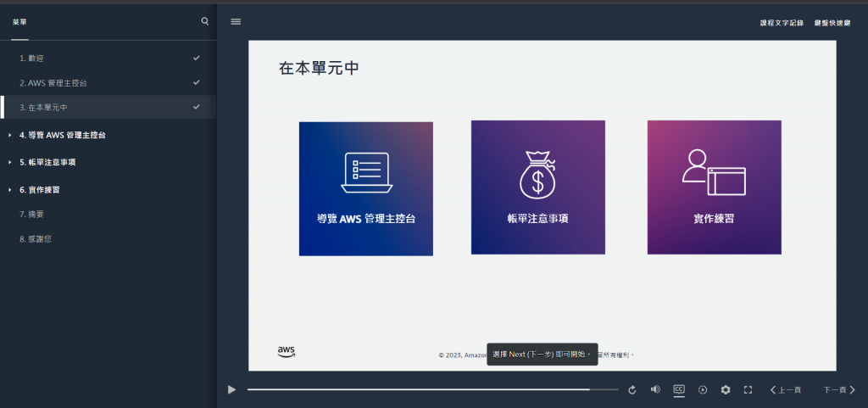Start playback with the play button
The width and height of the screenshot is (868, 408).
click(x=231, y=389)
